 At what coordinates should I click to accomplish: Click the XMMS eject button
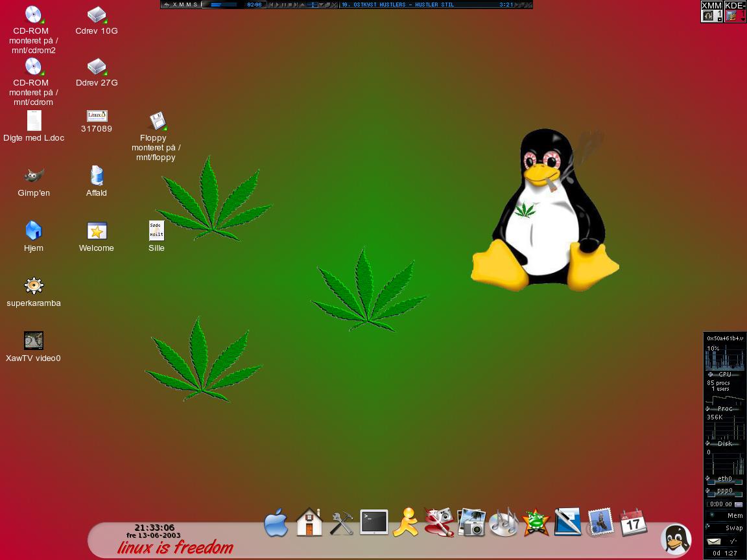[x=303, y=5]
